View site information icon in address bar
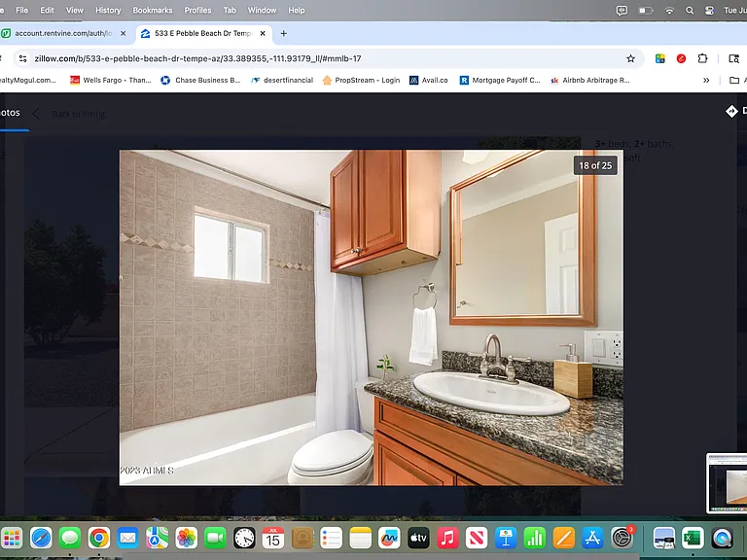 click(x=22, y=58)
